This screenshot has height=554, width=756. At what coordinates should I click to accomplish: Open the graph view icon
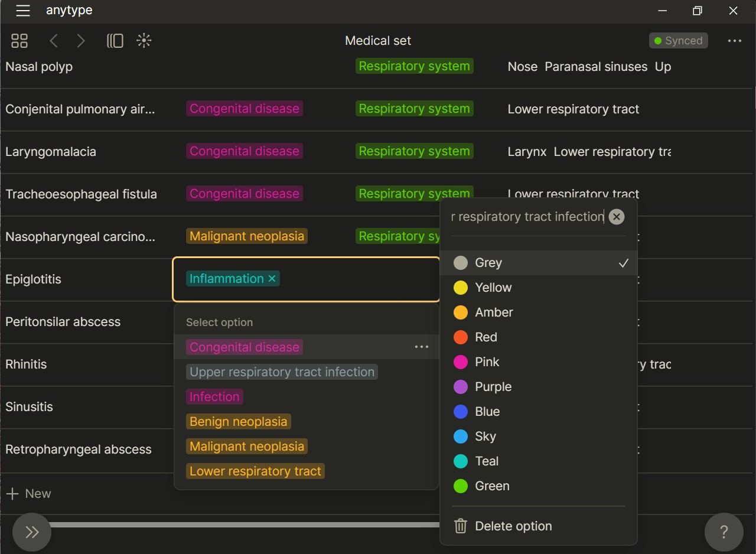click(144, 41)
